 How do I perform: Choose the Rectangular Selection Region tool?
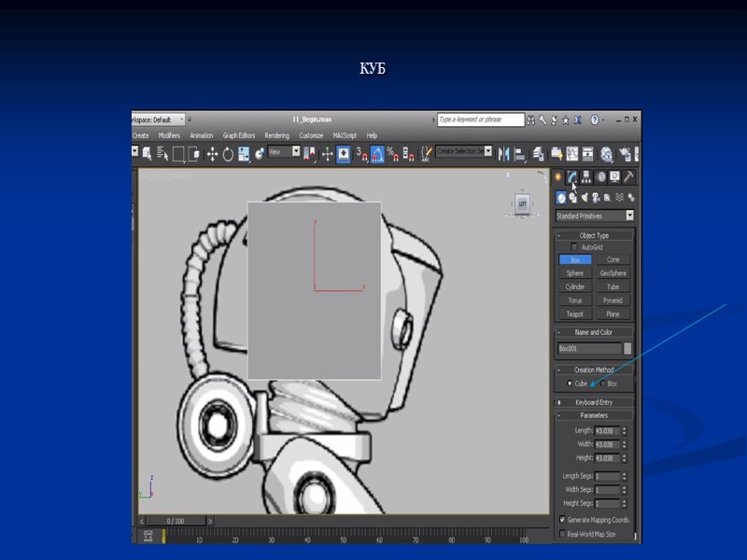click(178, 153)
